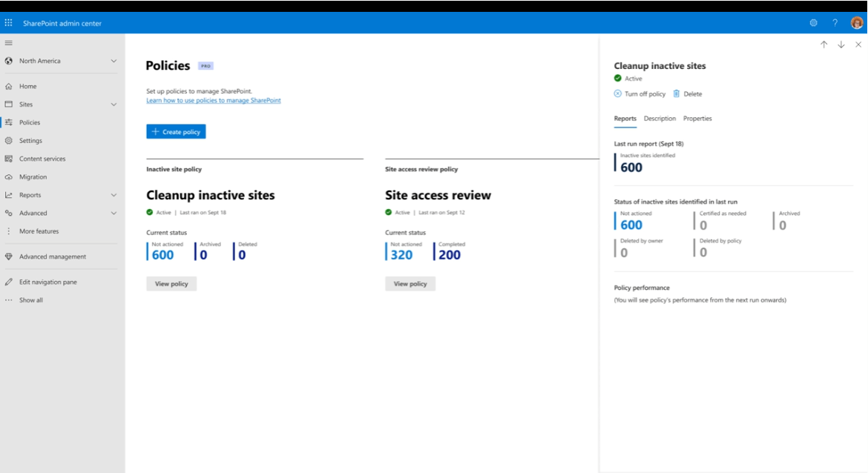
Task: Open the settings gear in header
Action: (x=813, y=23)
